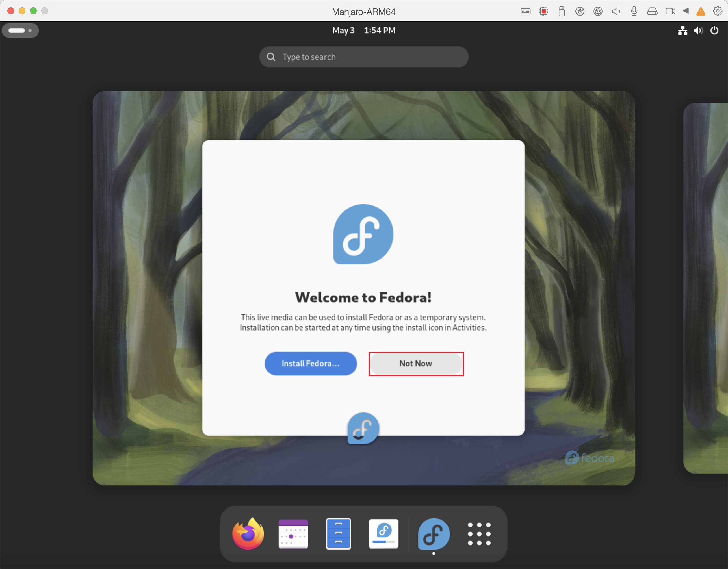Open the VM settings gear icon

click(718, 11)
